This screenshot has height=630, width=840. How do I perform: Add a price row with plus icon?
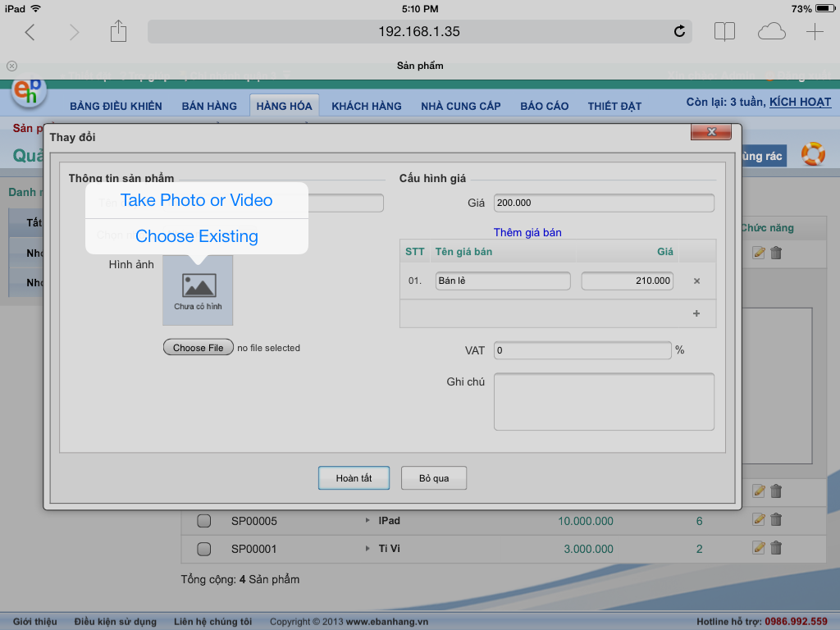point(696,313)
